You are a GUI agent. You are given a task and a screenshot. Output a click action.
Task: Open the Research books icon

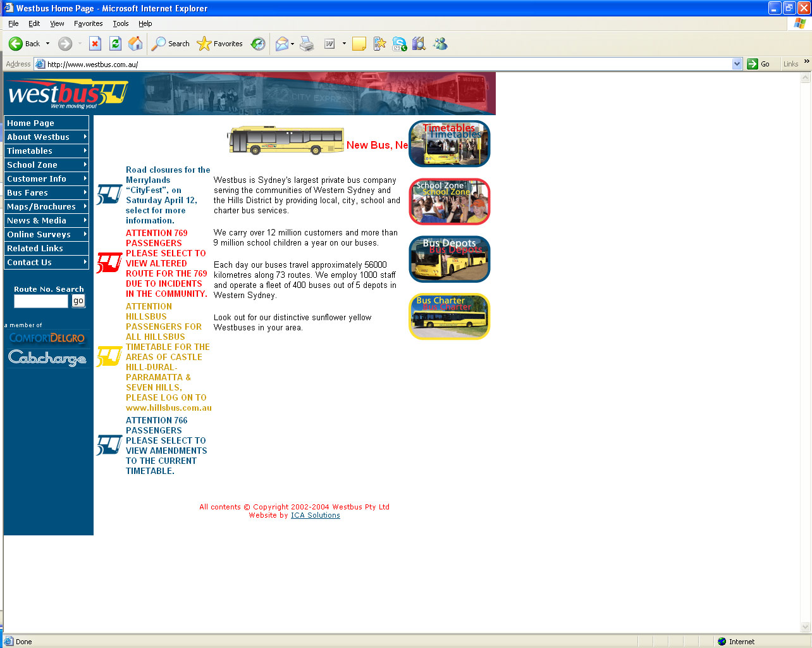pyautogui.click(x=419, y=44)
